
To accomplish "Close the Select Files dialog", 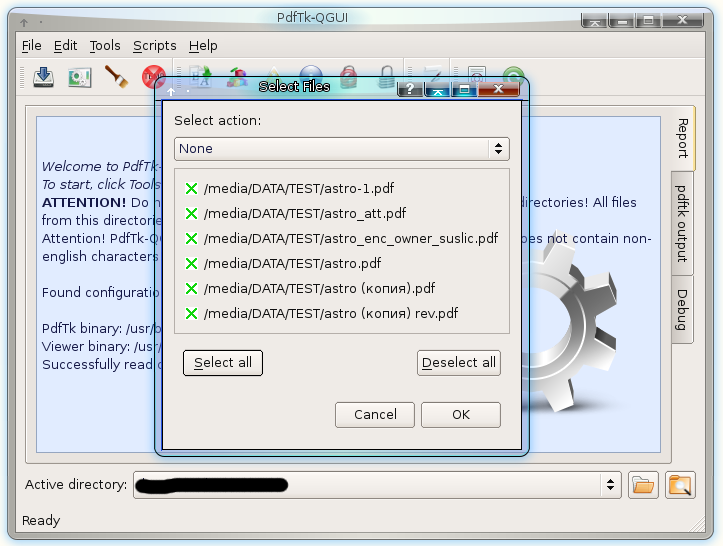I will [x=499, y=89].
